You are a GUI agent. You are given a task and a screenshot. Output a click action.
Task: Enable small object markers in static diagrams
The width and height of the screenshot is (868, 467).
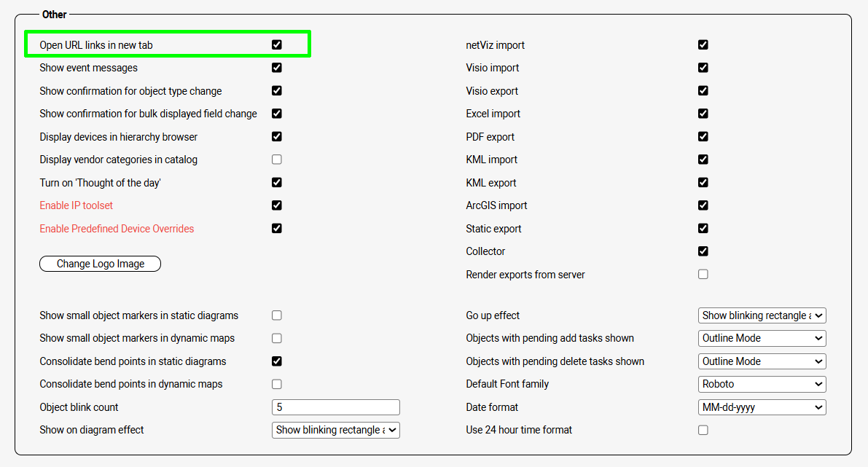(277, 315)
